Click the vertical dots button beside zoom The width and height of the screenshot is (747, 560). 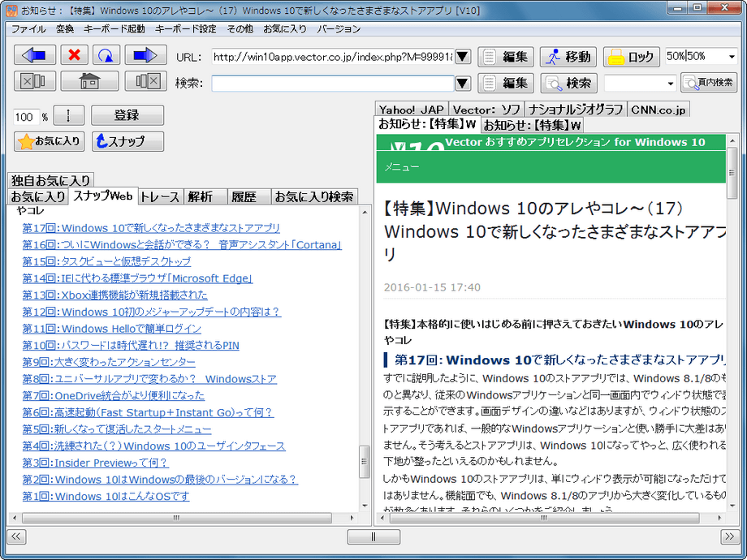point(69,116)
